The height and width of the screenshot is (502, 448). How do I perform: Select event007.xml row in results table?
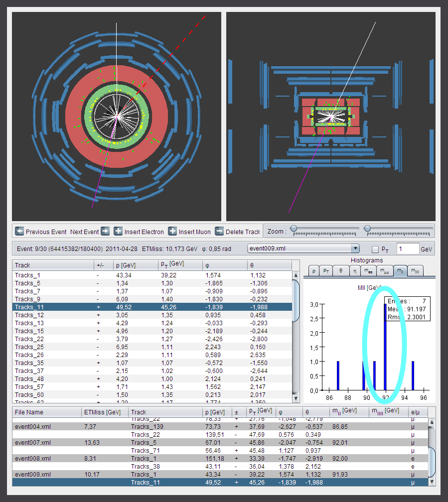tap(220, 443)
